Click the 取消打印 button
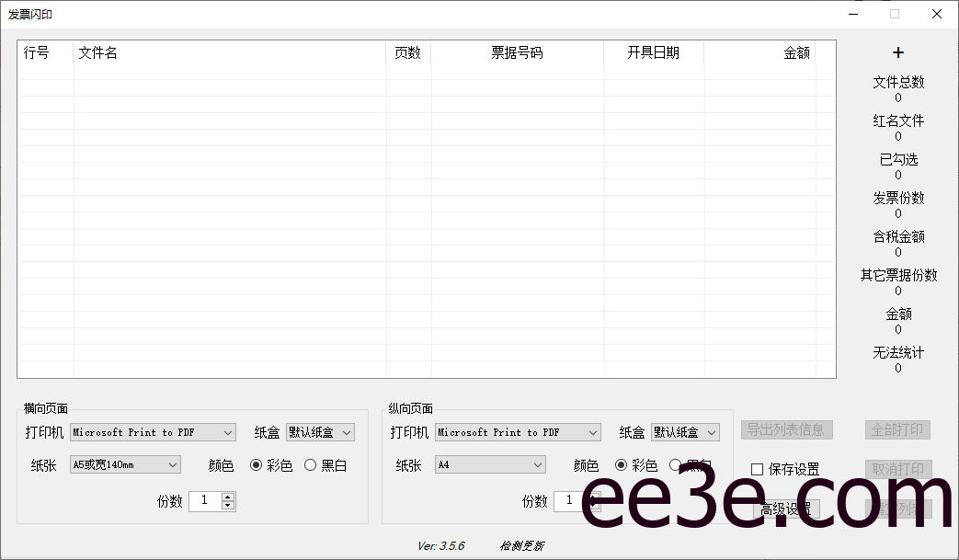The width and height of the screenshot is (959, 560). coord(897,469)
